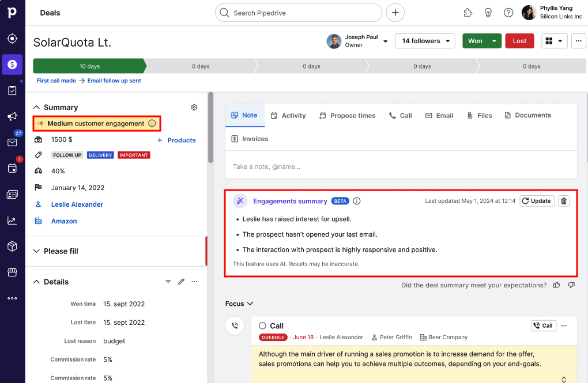The height and width of the screenshot is (383, 588).
Task: Edit Details using the pencil icon
Action: pyautogui.click(x=181, y=281)
